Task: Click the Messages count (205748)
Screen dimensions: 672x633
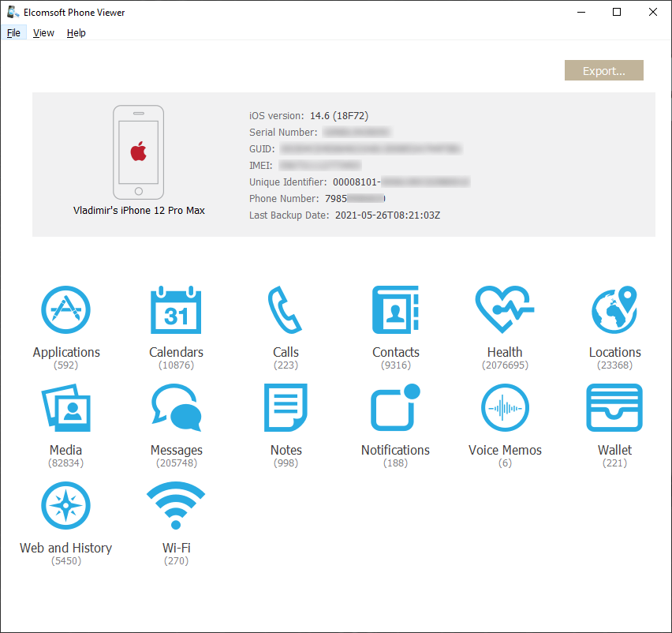Action: coord(177,463)
